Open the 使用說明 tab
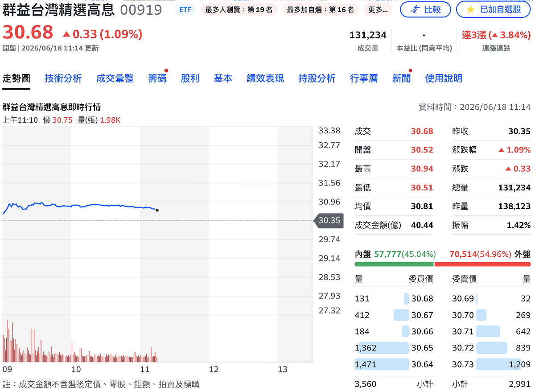 [444, 78]
